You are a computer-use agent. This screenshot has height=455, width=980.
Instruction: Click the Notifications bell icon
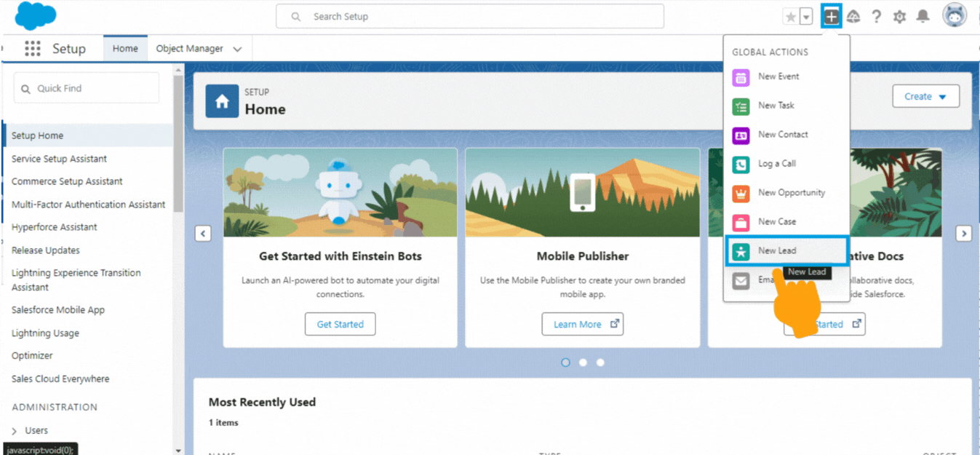tap(923, 17)
